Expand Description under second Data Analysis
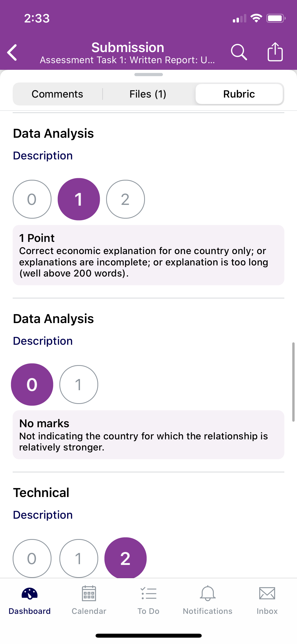Screen dimensions: 297x644 (43, 341)
